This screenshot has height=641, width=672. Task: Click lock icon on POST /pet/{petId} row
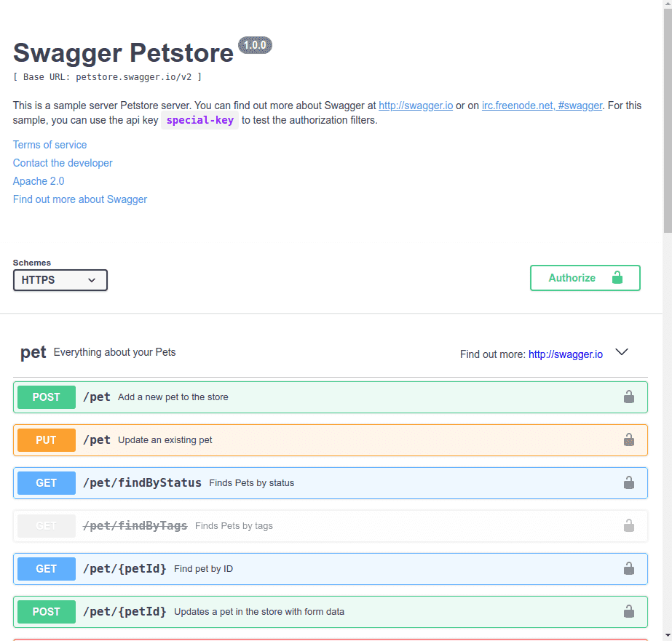(x=628, y=612)
